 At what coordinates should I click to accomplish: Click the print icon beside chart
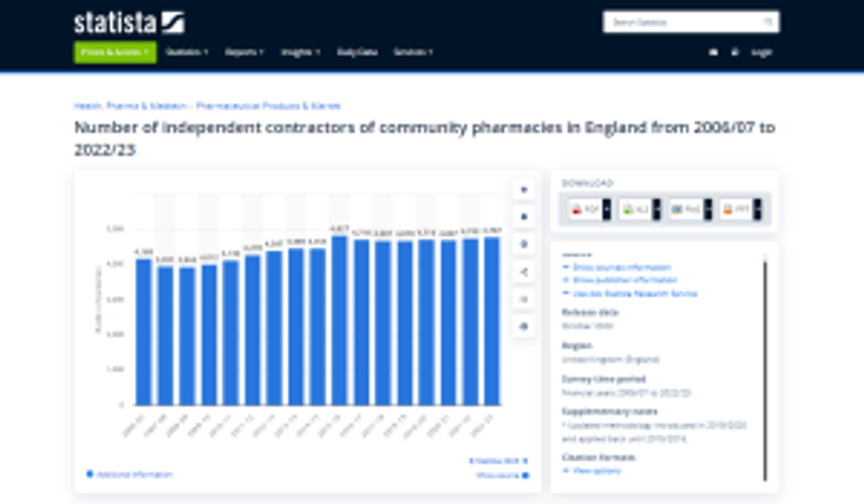pyautogui.click(x=524, y=326)
